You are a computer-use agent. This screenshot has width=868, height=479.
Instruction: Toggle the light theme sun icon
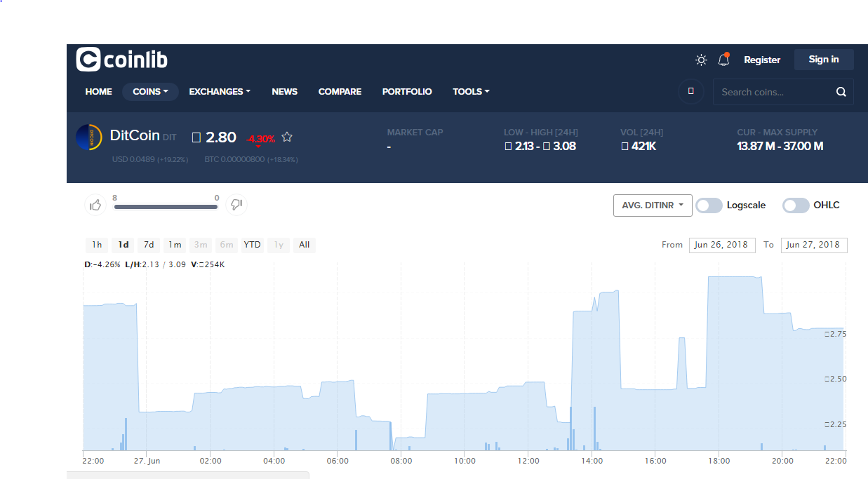[x=701, y=60]
